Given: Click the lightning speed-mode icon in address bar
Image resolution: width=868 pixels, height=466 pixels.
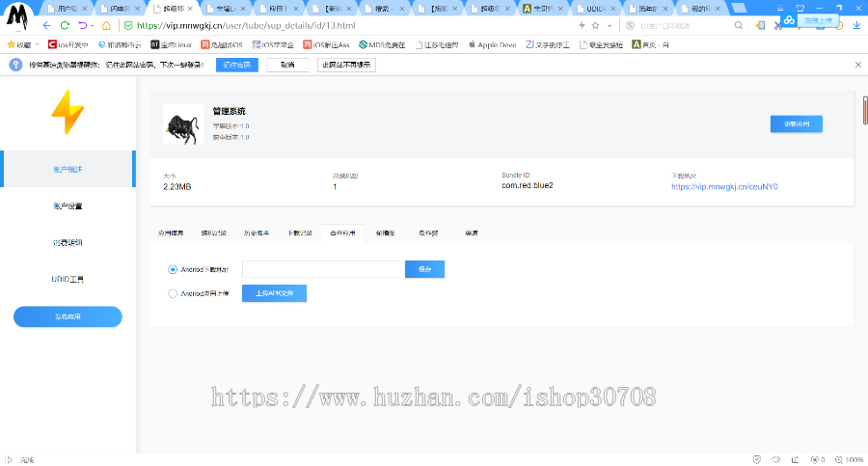Looking at the screenshot, I should pyautogui.click(x=582, y=25).
